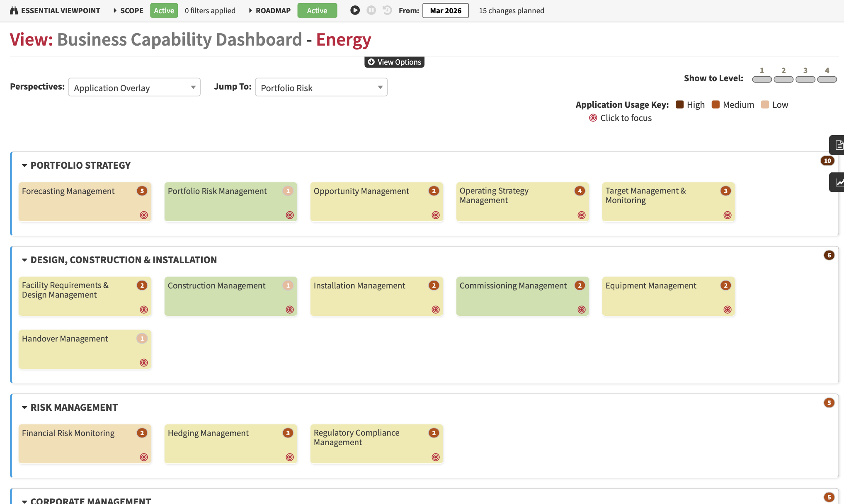Image resolution: width=844 pixels, height=504 pixels.
Task: Collapse the Portfolio Strategy section
Action: pos(24,165)
